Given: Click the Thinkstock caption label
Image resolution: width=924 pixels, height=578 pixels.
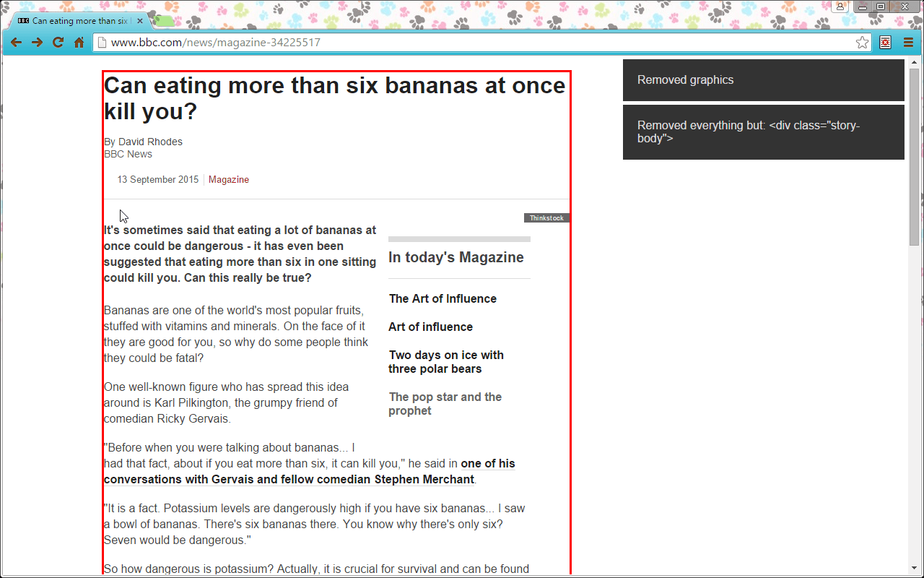Looking at the screenshot, I should click(546, 218).
